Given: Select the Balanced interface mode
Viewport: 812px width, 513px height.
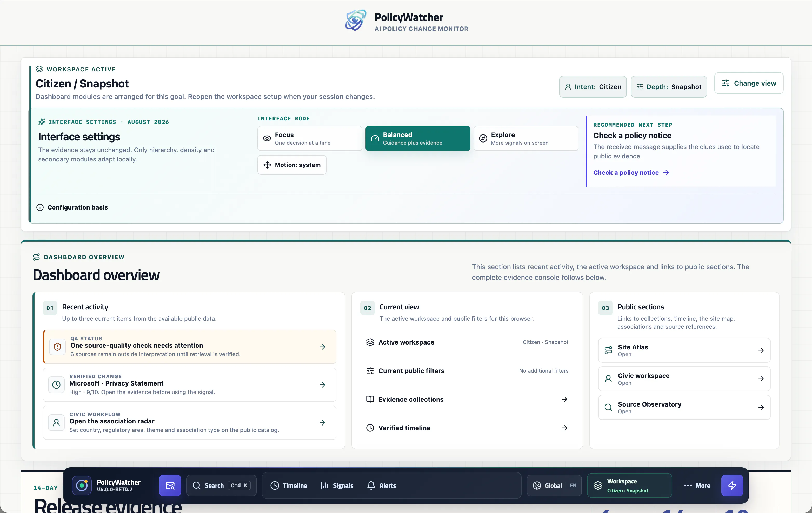Looking at the screenshot, I should point(417,138).
